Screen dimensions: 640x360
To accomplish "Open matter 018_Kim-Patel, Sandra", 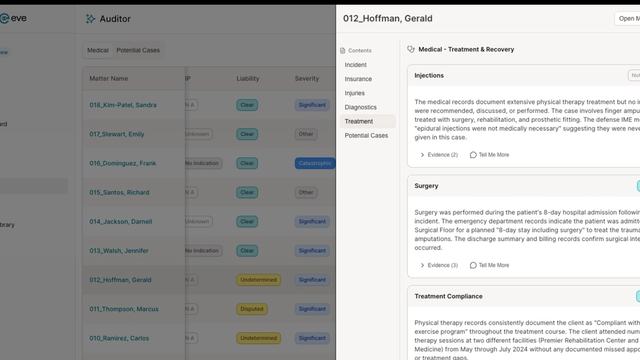I will coord(123,105).
